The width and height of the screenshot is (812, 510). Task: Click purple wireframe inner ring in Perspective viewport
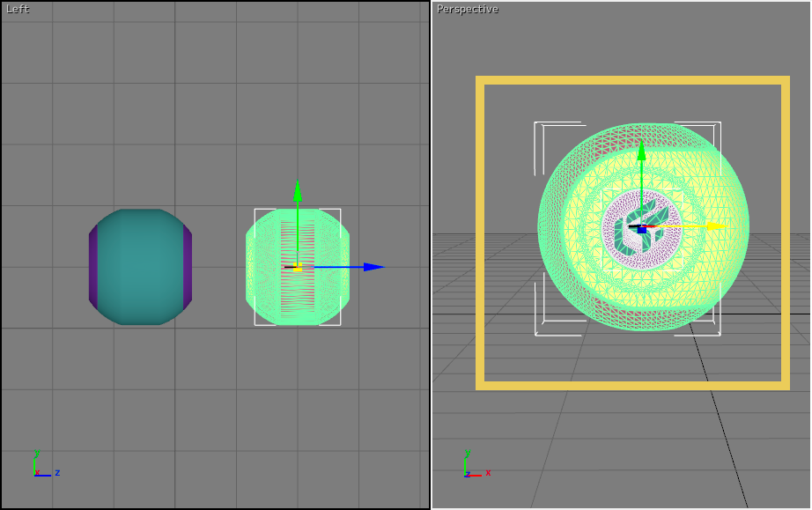point(609,229)
